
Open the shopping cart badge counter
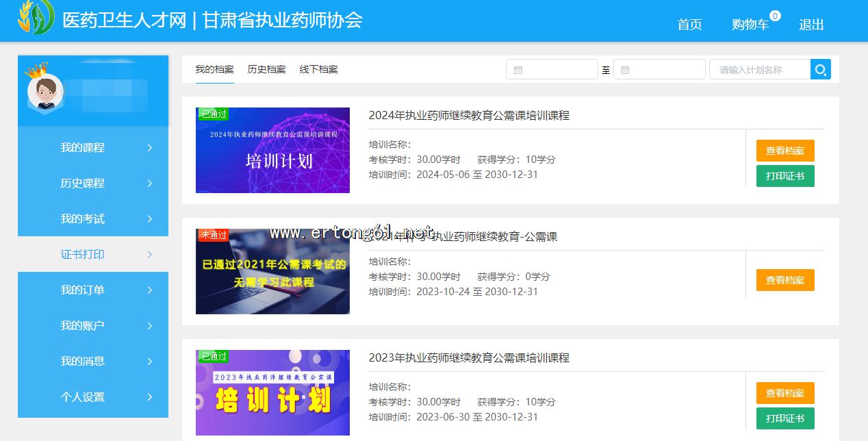point(775,16)
